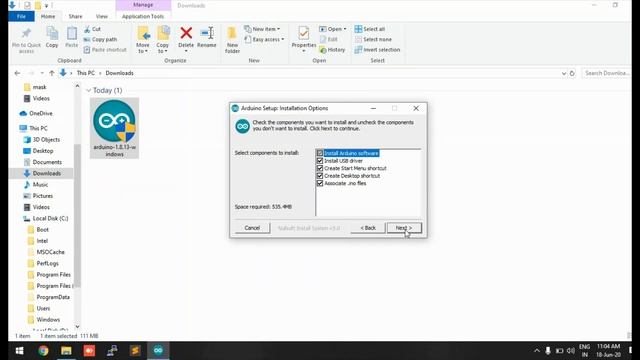
Task: Open the Windows folder in sidebar
Action: pos(48,320)
